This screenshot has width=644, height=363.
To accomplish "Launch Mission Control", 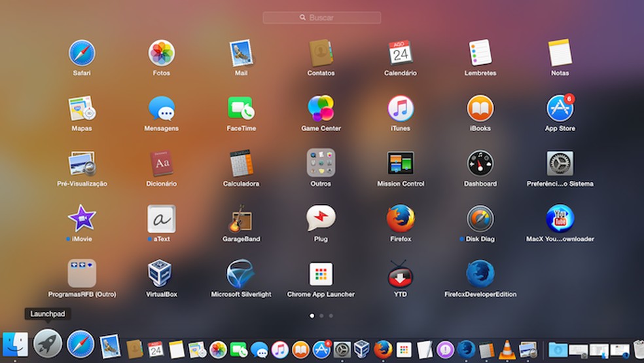I will [401, 163].
